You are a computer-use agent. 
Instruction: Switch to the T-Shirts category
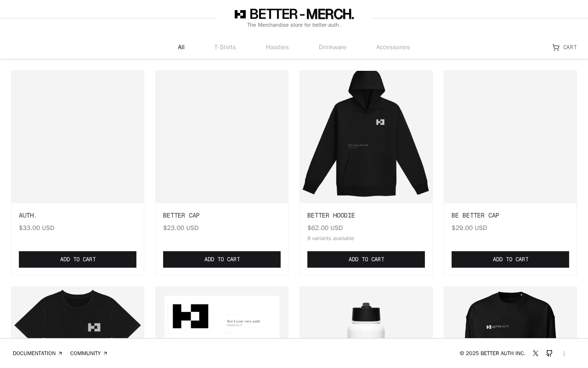(225, 47)
